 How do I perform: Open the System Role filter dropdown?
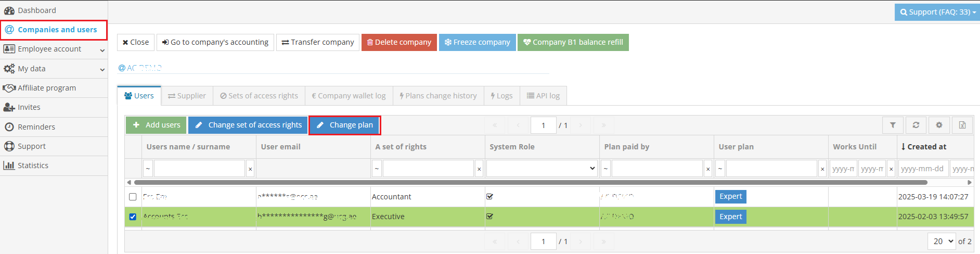[541, 168]
